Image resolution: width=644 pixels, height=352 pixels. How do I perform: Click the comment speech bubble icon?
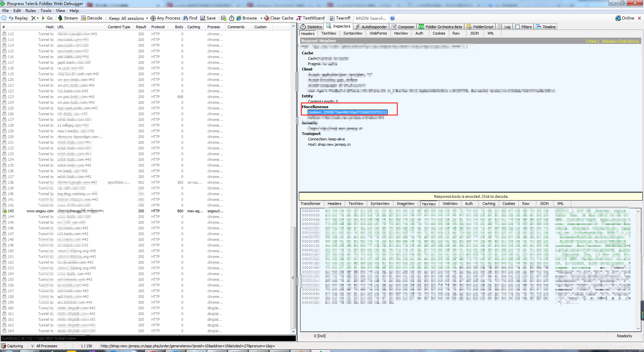point(4,18)
